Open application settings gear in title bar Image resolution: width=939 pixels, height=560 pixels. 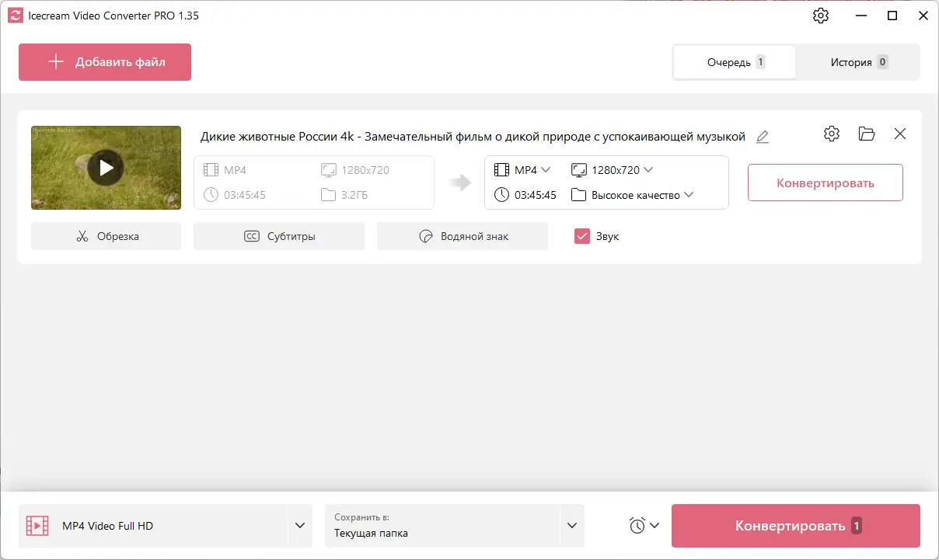(x=821, y=15)
